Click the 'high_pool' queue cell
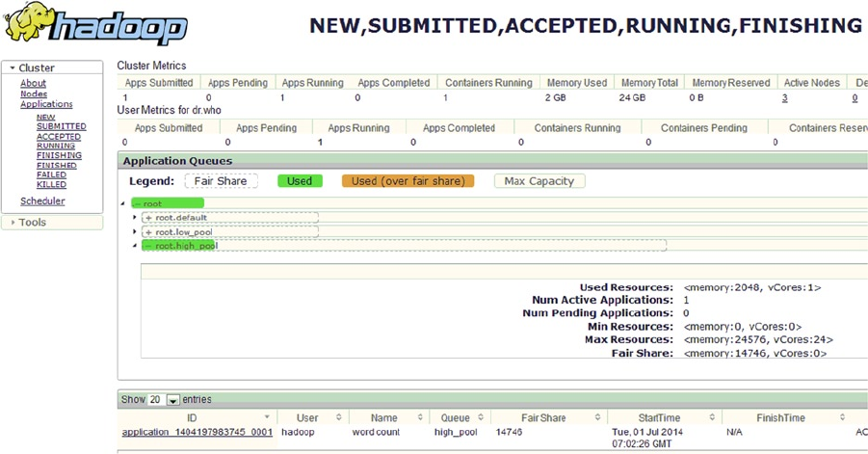 click(456, 432)
